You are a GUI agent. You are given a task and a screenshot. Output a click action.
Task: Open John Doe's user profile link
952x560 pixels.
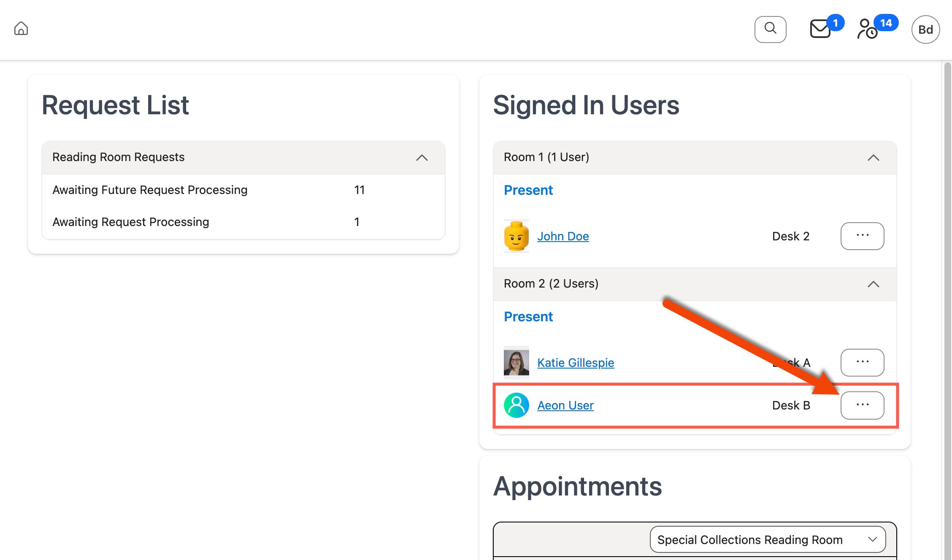coord(563,236)
